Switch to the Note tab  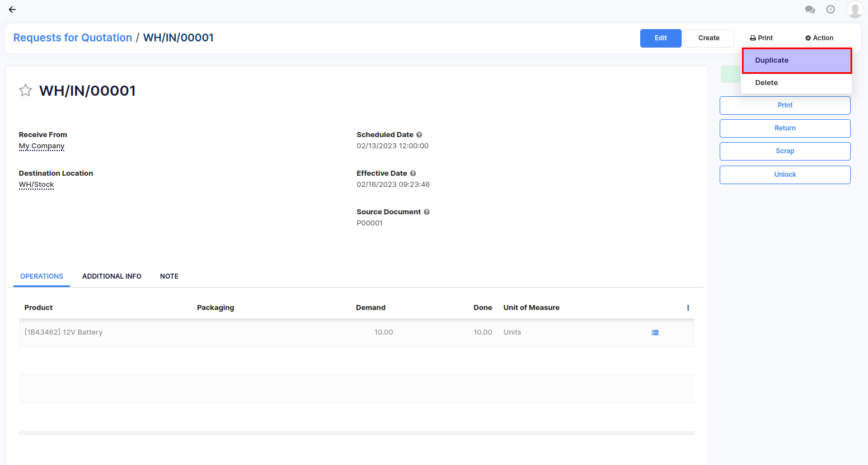click(x=169, y=276)
